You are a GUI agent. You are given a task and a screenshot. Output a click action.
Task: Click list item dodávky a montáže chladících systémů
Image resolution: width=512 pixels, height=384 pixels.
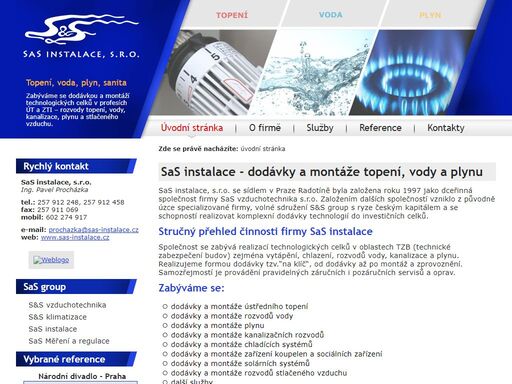pos(241,344)
